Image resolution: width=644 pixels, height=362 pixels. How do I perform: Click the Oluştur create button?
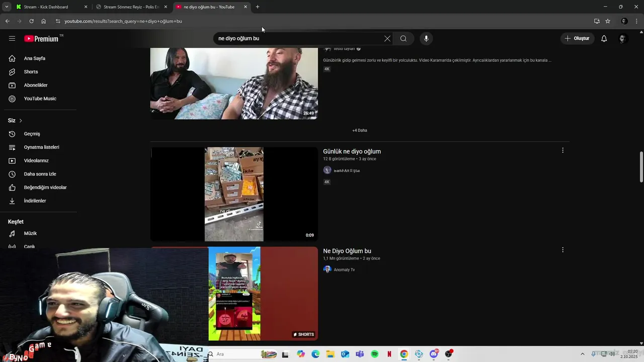(577, 38)
